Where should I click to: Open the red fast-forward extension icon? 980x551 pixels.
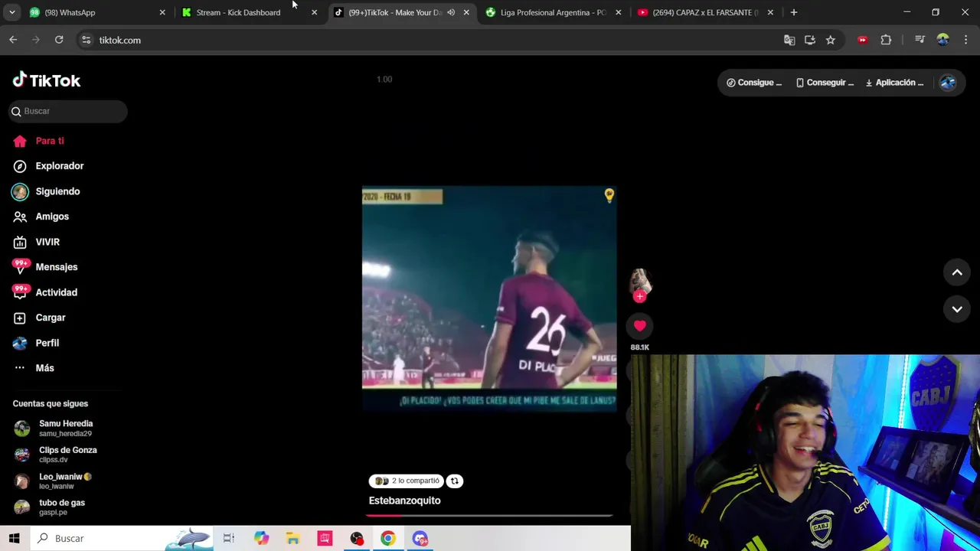coord(863,40)
